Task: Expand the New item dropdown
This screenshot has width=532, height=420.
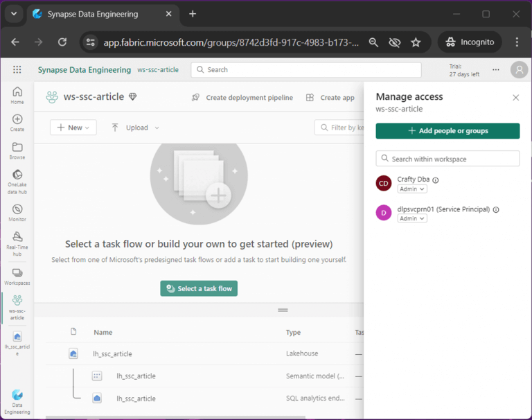Action: (x=73, y=128)
